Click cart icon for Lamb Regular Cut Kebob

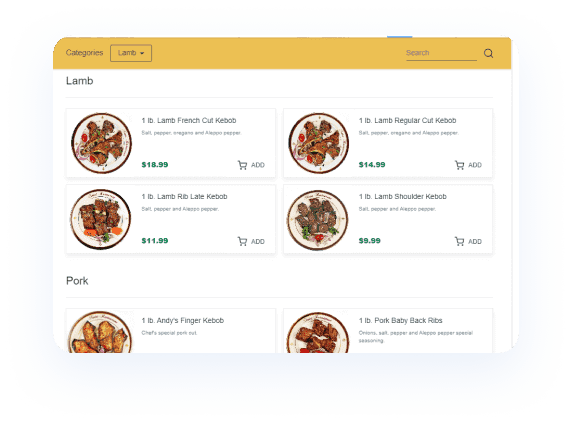pyautogui.click(x=459, y=165)
